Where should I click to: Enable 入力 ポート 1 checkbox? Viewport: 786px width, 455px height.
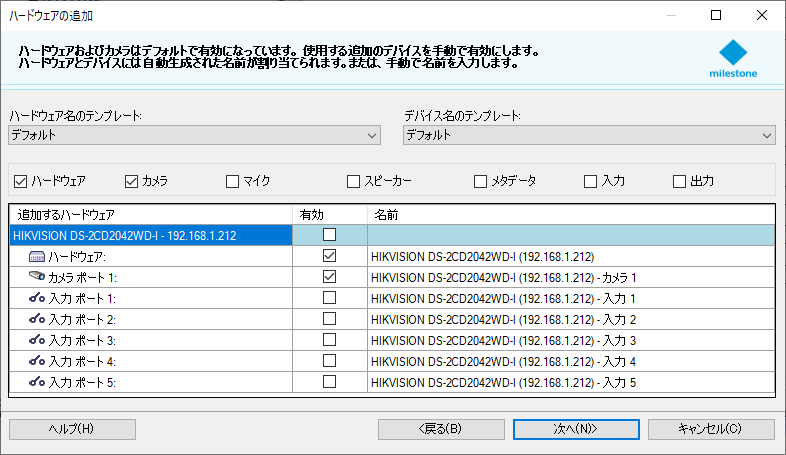tap(329, 298)
